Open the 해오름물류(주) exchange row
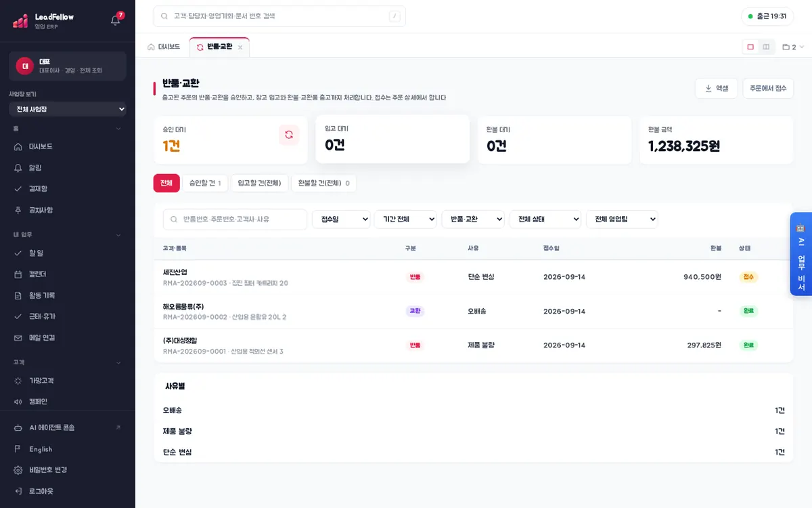This screenshot has height=508, width=812. pos(474,311)
